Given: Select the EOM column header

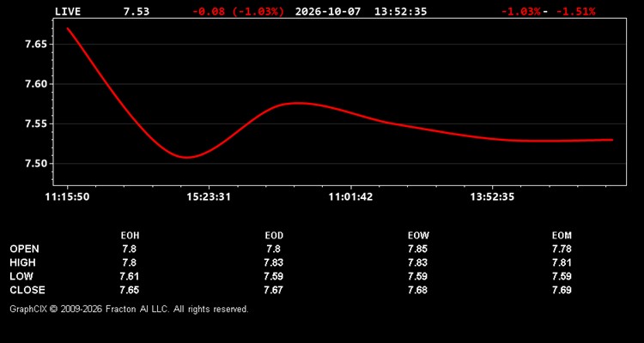Looking at the screenshot, I should (562, 236).
